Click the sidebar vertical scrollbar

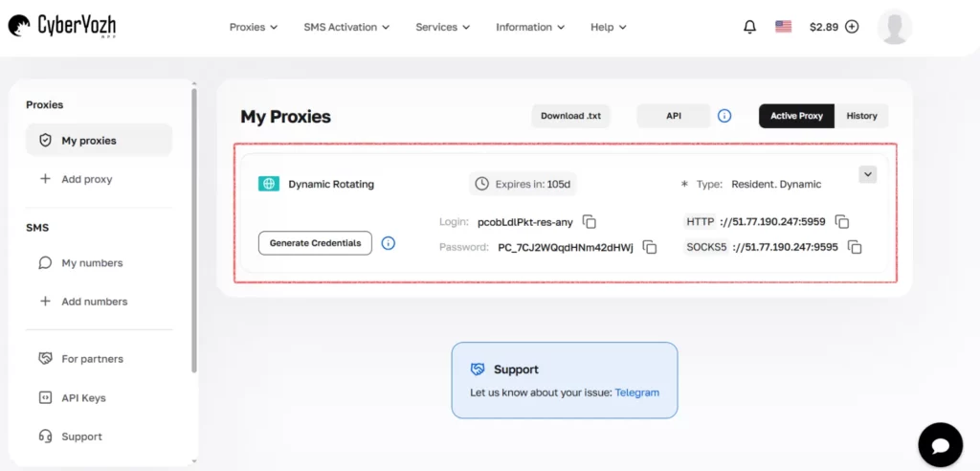pos(194,230)
